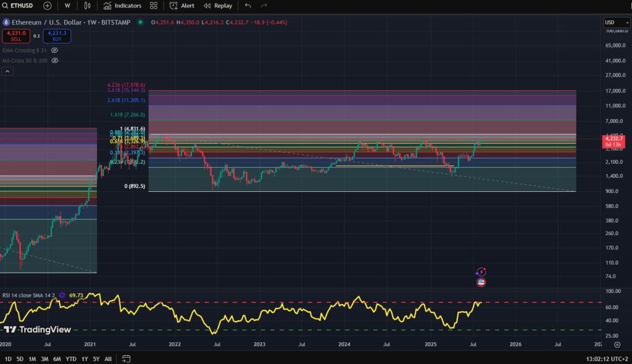The image size is (632, 364).
Task: Open the USD currency dropdown
Action: [617, 22]
